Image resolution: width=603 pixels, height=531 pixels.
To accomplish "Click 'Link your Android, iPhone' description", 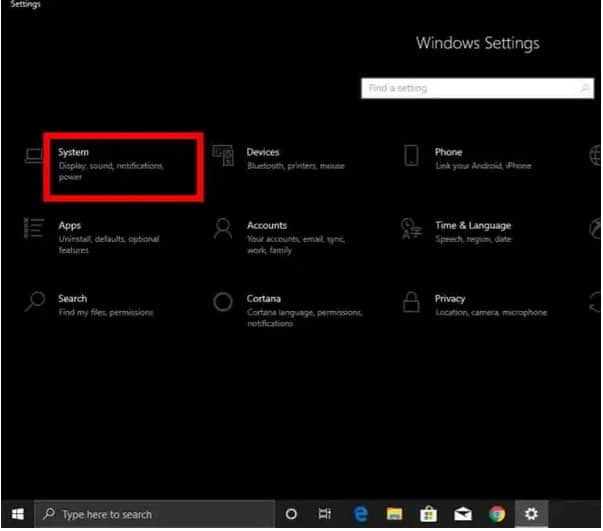I will coord(483,166).
